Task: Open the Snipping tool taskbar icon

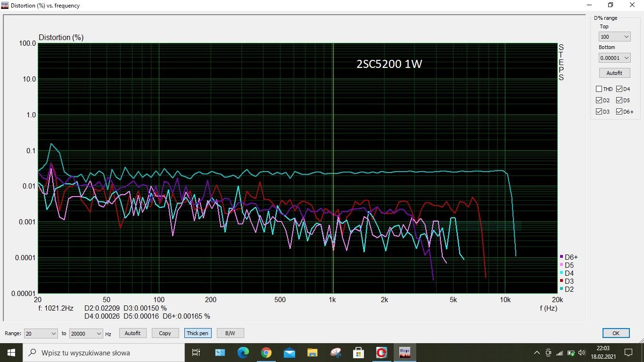Action: click(x=335, y=353)
